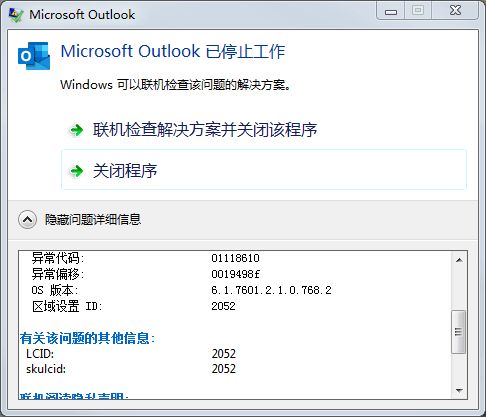Click the 隐藏问题详细信息 label text
This screenshot has height=417, width=486.
coord(93,220)
